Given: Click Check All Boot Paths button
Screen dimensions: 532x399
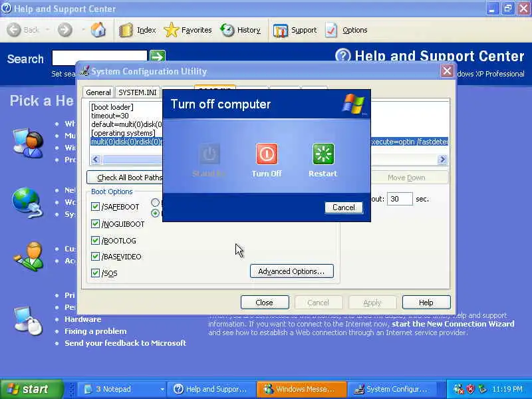Looking at the screenshot, I should (124, 178).
